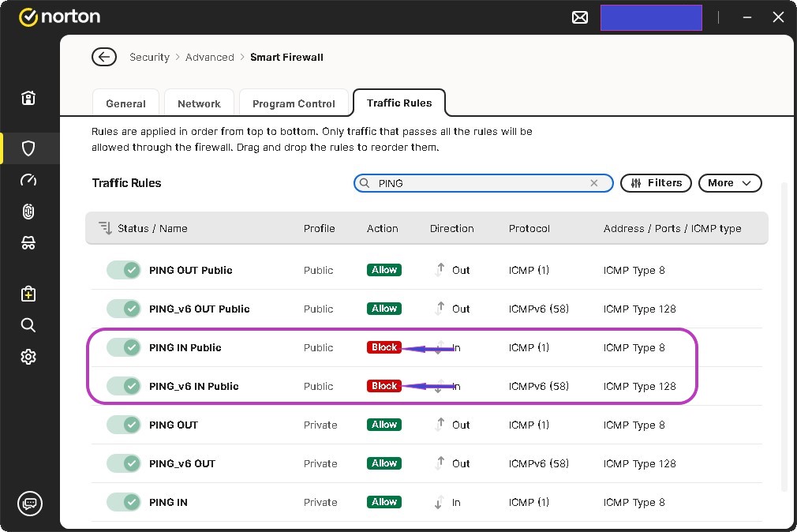Toggle the PING_v6 OUT private rule

pyautogui.click(x=123, y=463)
